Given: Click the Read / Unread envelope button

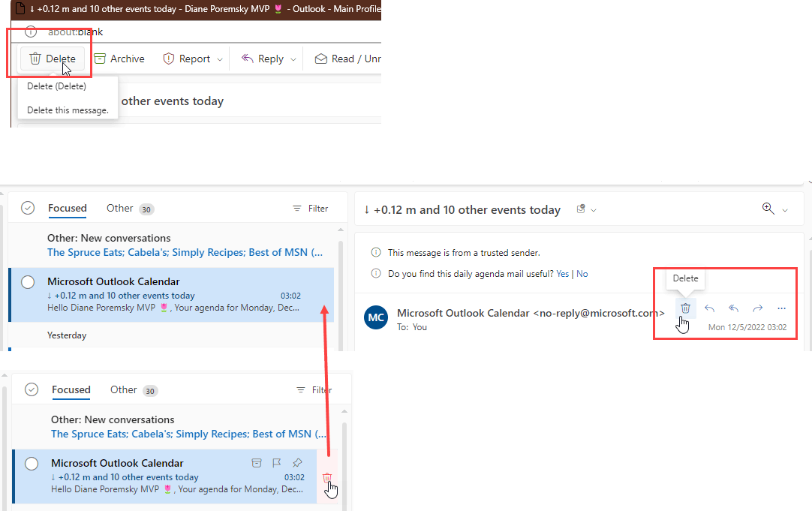Looking at the screenshot, I should 347,59.
